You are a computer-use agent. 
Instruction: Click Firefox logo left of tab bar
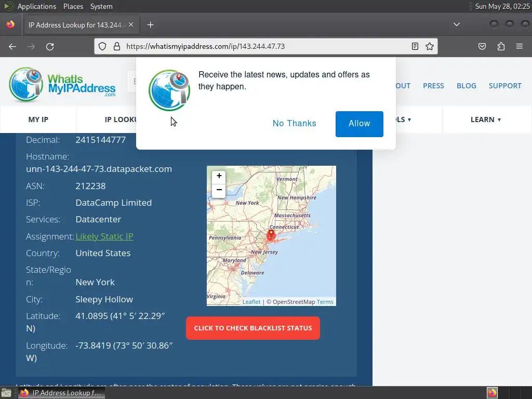pyautogui.click(x=10, y=25)
